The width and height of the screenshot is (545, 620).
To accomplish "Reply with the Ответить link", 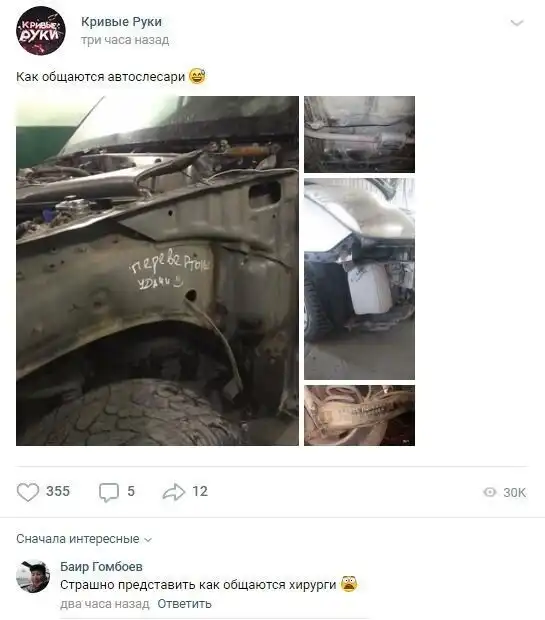I will click(184, 604).
